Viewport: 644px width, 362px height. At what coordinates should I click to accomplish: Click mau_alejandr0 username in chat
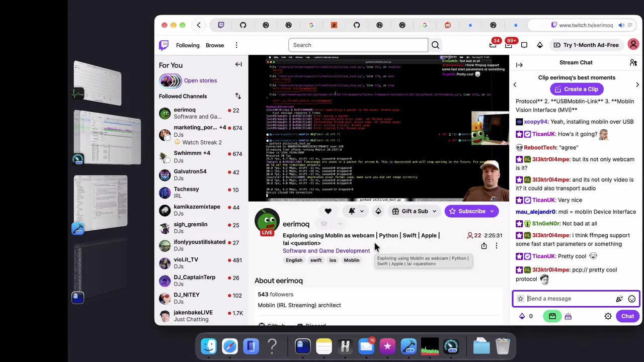point(535,212)
